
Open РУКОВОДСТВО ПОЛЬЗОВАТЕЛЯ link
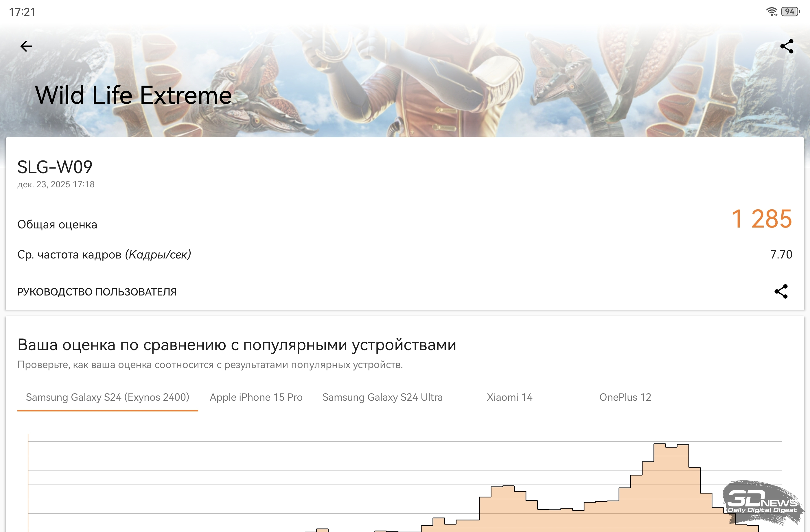pos(97,292)
